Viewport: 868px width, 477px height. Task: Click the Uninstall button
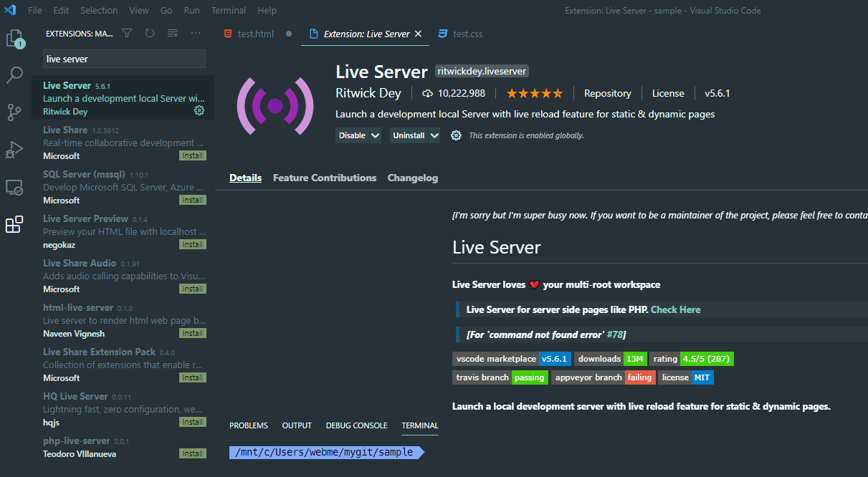click(x=409, y=135)
